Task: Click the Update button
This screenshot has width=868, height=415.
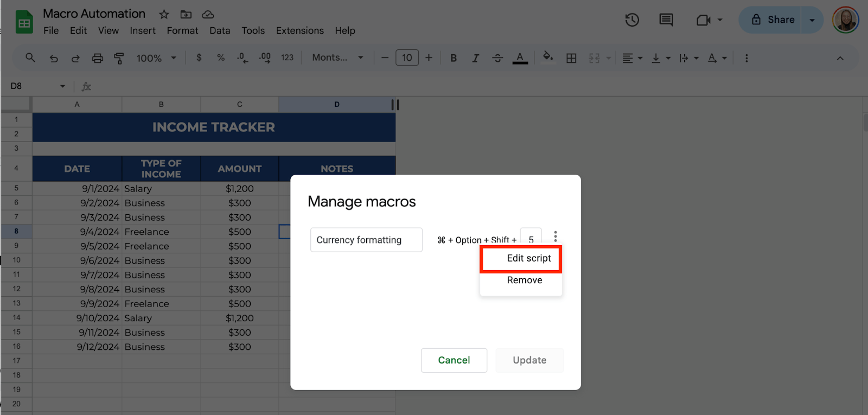Action: point(529,360)
